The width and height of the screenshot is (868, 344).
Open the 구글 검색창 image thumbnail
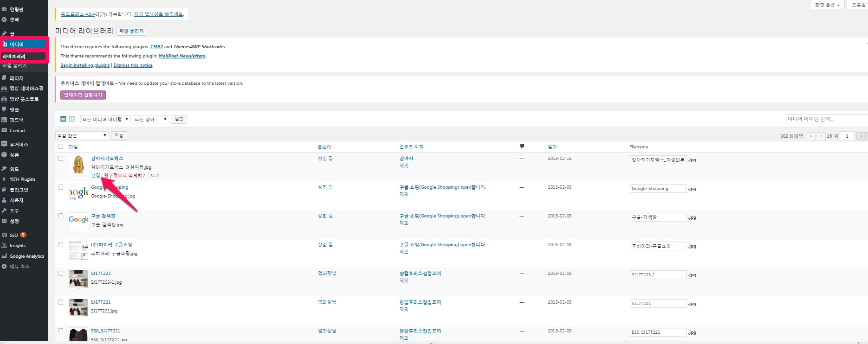tap(78, 220)
